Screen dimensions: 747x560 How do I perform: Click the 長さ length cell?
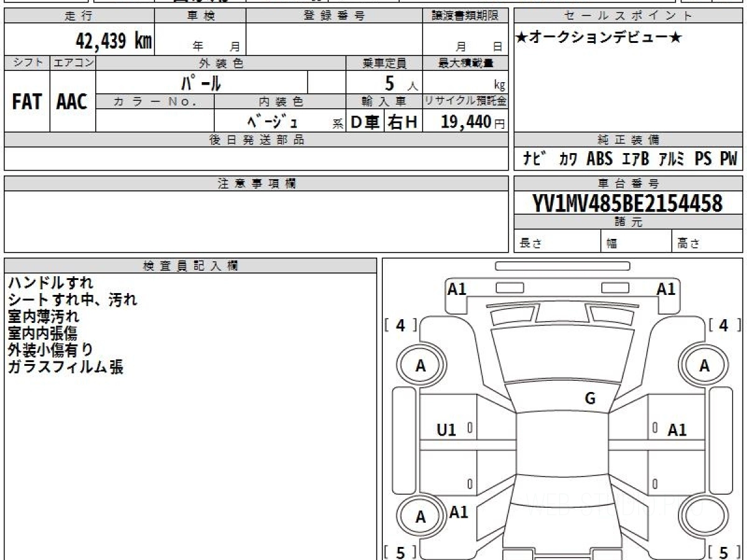click(558, 241)
